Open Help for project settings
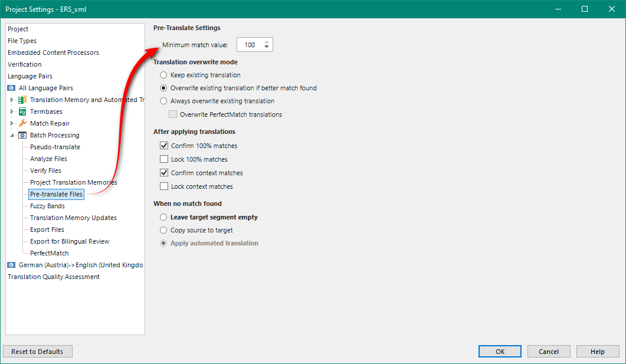This screenshot has height=364, width=626. point(598,352)
